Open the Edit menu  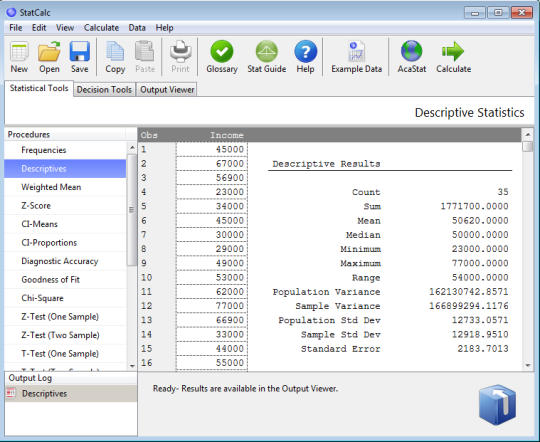point(39,28)
